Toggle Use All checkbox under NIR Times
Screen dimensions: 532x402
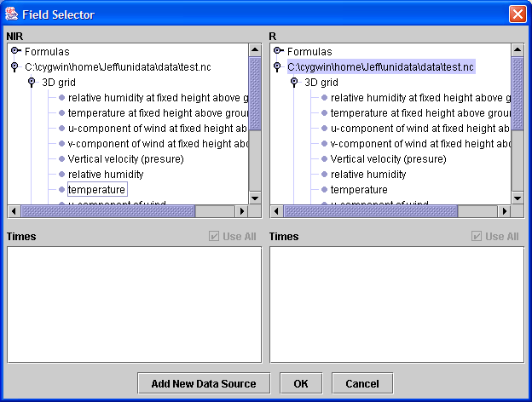[214, 236]
